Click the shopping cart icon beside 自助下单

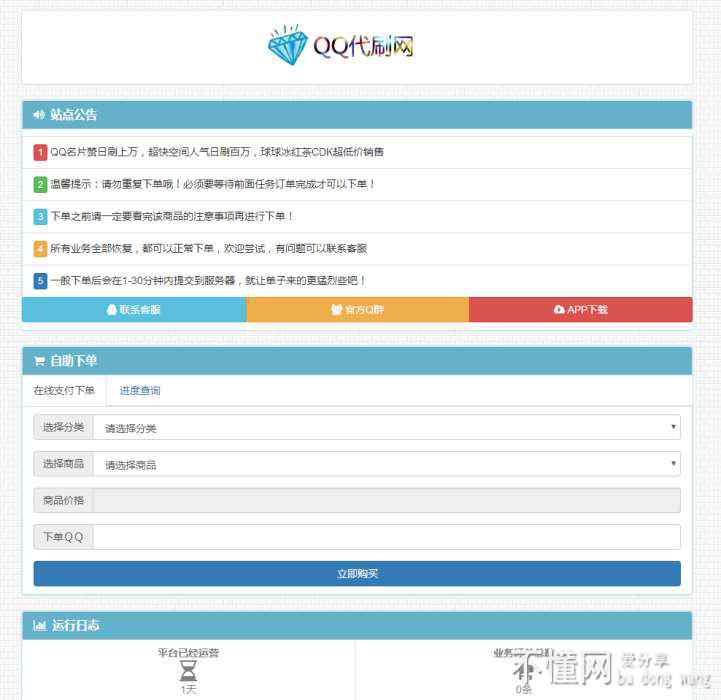39,361
